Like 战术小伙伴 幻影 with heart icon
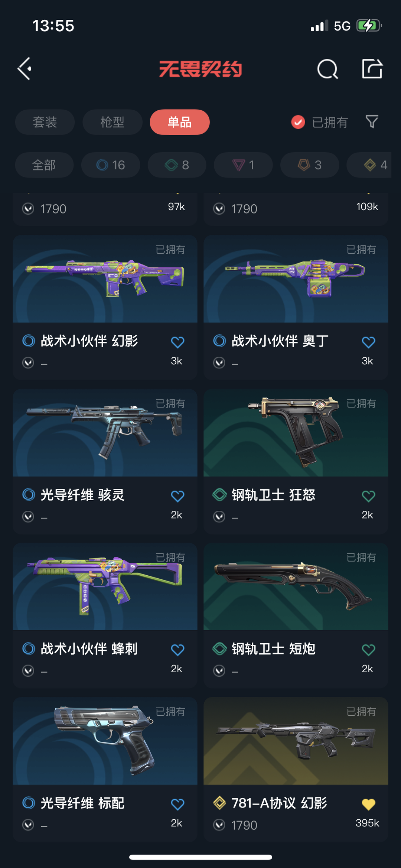Image resolution: width=401 pixels, height=868 pixels. pyautogui.click(x=177, y=342)
